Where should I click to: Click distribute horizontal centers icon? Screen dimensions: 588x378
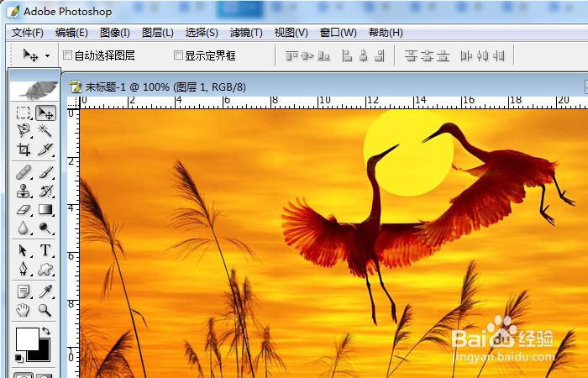click(483, 56)
